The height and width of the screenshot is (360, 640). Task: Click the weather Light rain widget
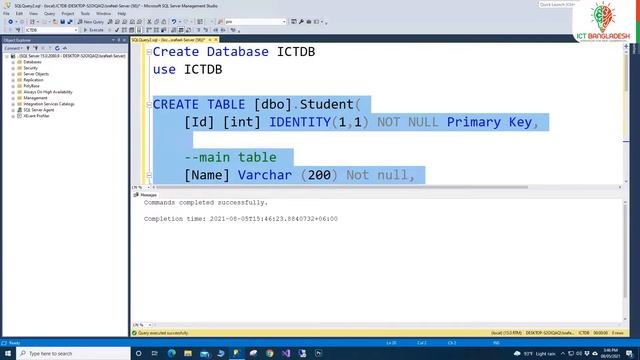(x=535, y=353)
